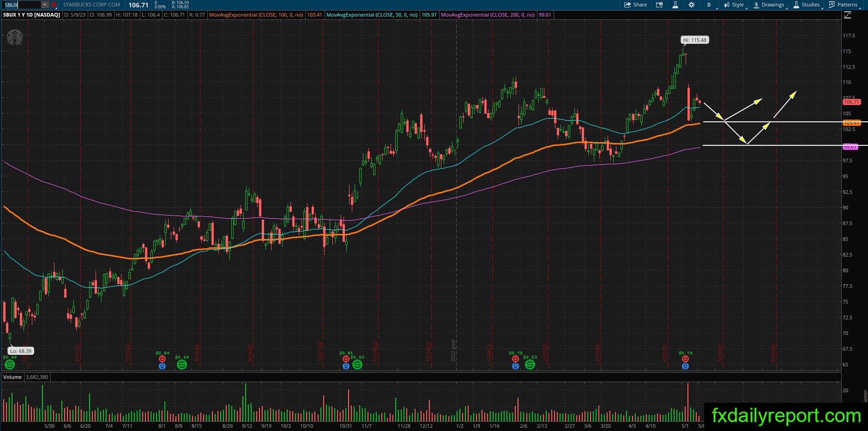
Task: Select the MovAvgExponential (CLOSE, 50) study label
Action: [x=372, y=15]
